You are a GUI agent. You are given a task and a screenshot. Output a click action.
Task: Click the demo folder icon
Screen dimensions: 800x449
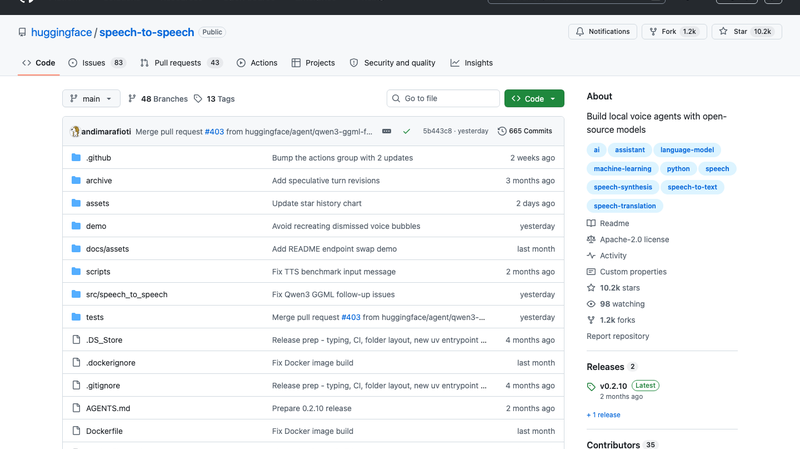coord(76,226)
